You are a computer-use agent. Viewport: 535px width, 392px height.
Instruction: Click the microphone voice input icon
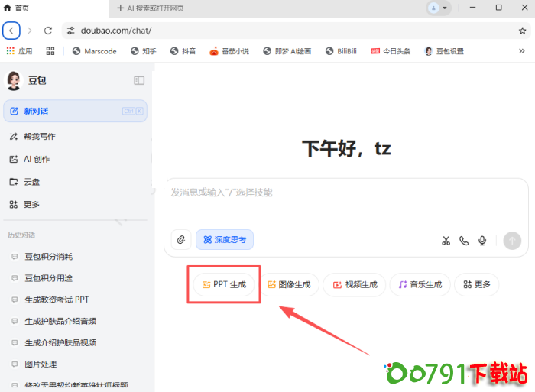point(482,241)
